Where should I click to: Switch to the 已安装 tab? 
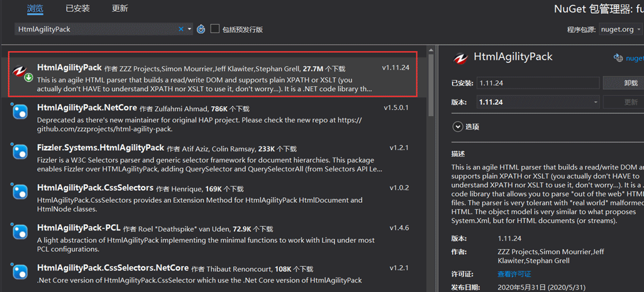77,9
